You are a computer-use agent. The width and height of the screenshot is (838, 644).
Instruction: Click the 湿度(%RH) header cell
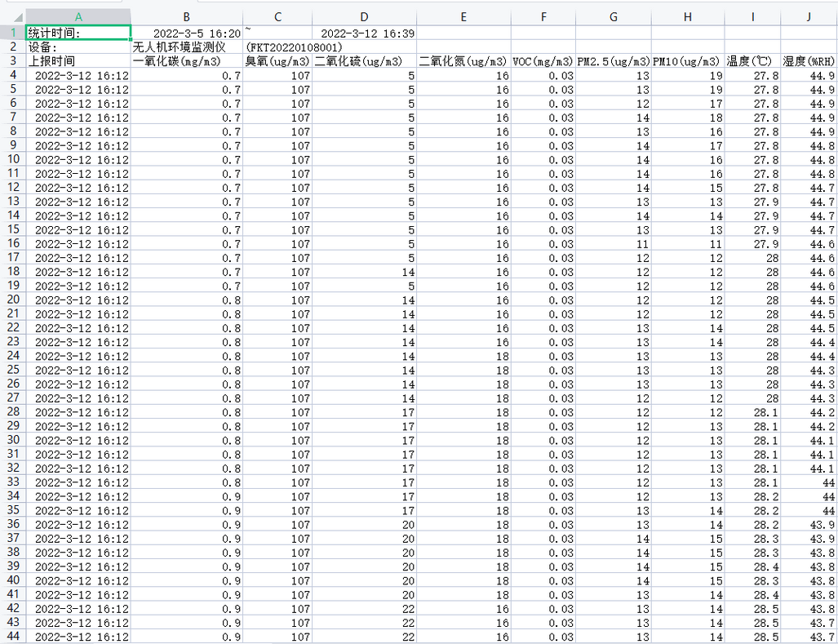pos(809,61)
